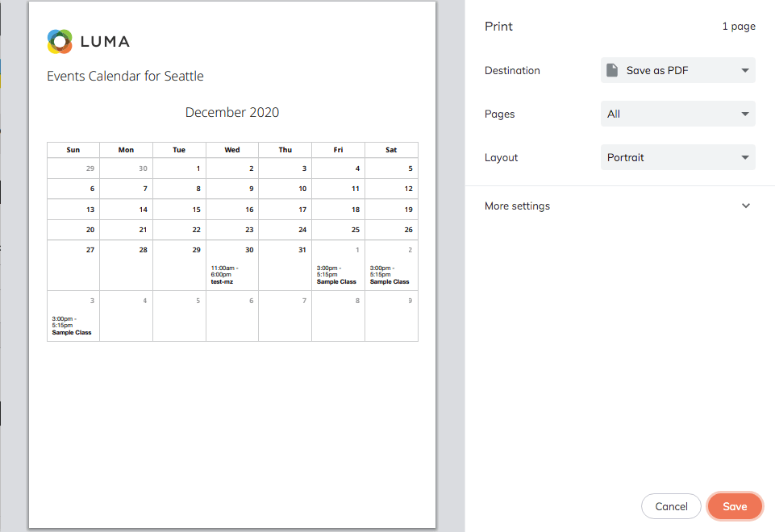Click the More settings label
The width and height of the screenshot is (775, 532).
(x=517, y=206)
